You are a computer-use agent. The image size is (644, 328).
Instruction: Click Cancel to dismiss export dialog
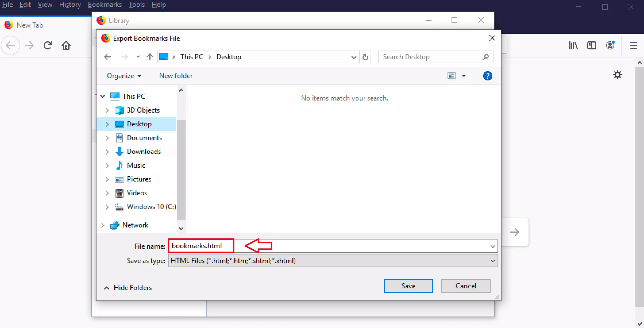coord(466,286)
